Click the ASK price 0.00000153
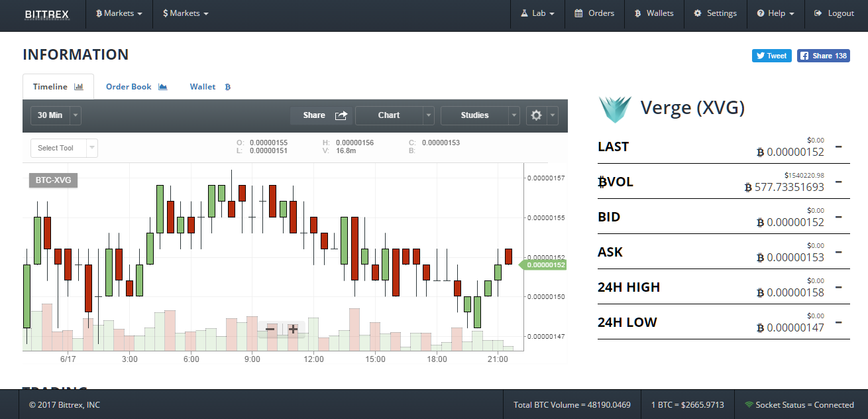 (x=790, y=258)
